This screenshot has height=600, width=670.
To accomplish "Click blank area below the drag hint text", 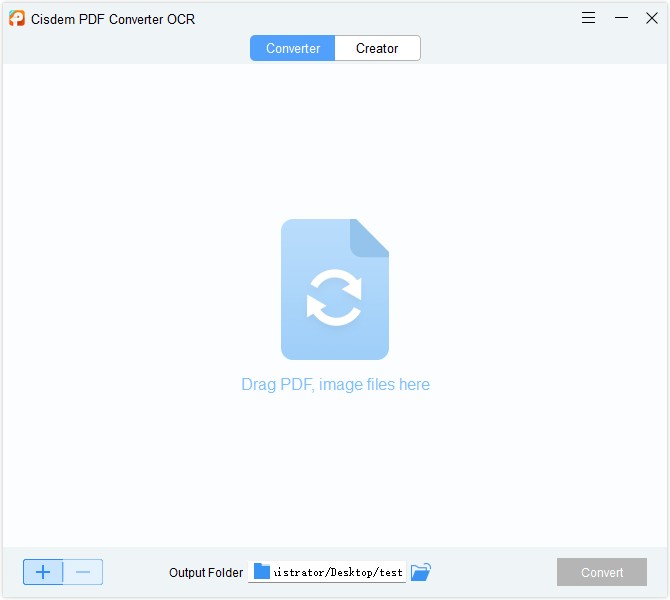I will click(335, 470).
